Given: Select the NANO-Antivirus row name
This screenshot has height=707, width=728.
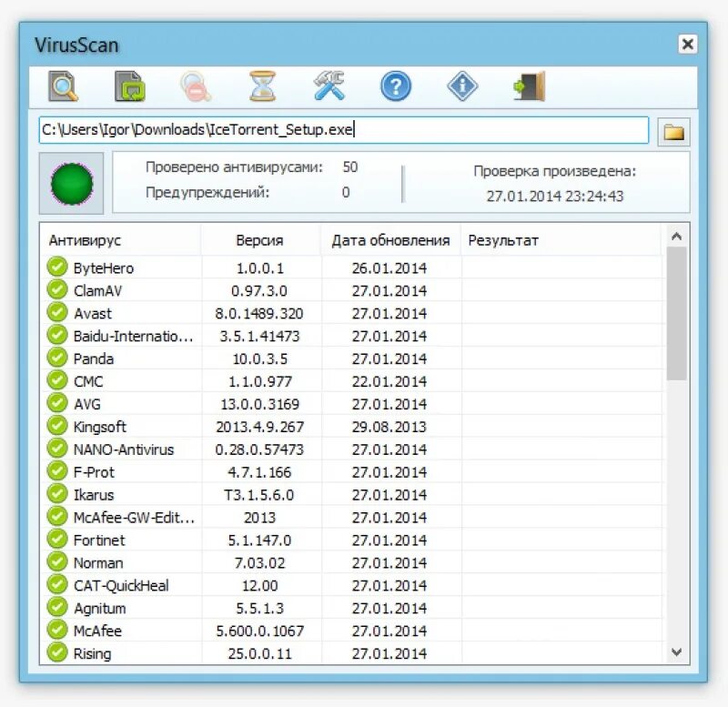Looking at the screenshot, I should 124,449.
